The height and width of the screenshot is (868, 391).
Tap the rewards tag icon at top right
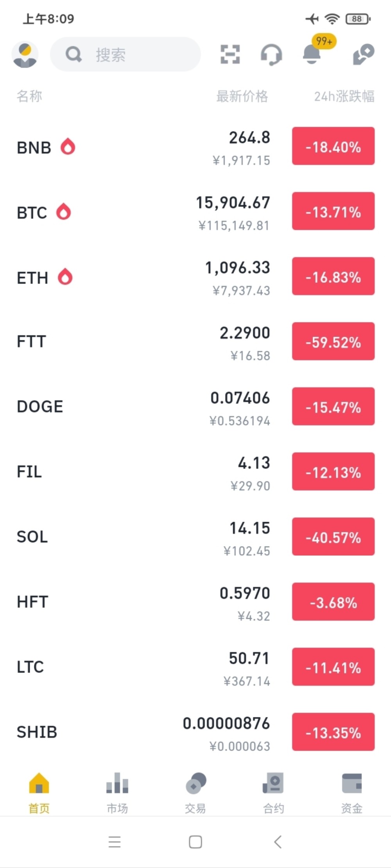pos(364,54)
